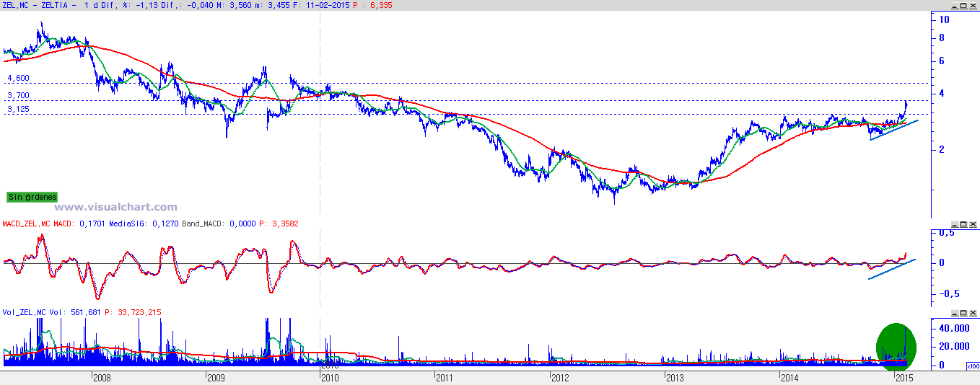This screenshot has height=385, width=980.
Task: Click the 8 value on the price axis
Action: click(942, 39)
